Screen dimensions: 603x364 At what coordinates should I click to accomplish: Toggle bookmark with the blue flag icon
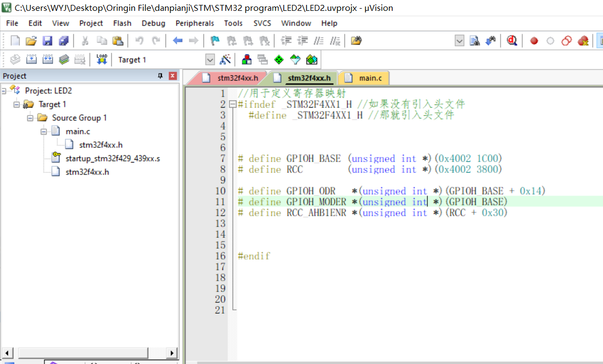[215, 41]
